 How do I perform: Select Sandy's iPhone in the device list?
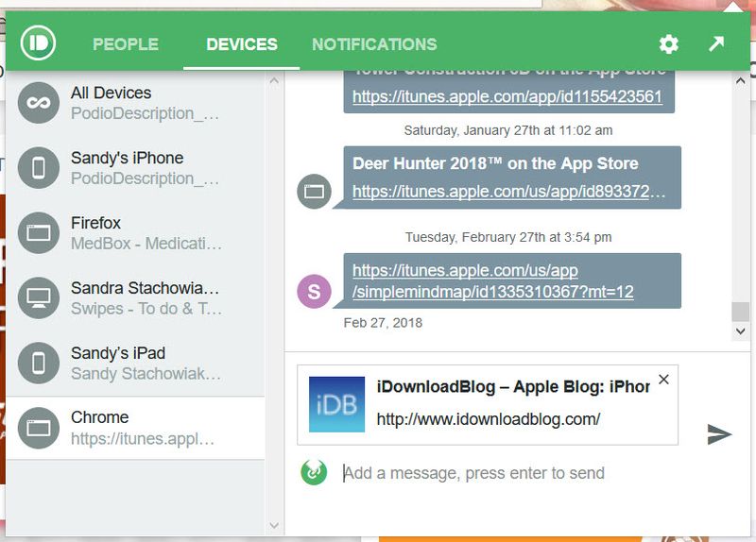pos(135,168)
